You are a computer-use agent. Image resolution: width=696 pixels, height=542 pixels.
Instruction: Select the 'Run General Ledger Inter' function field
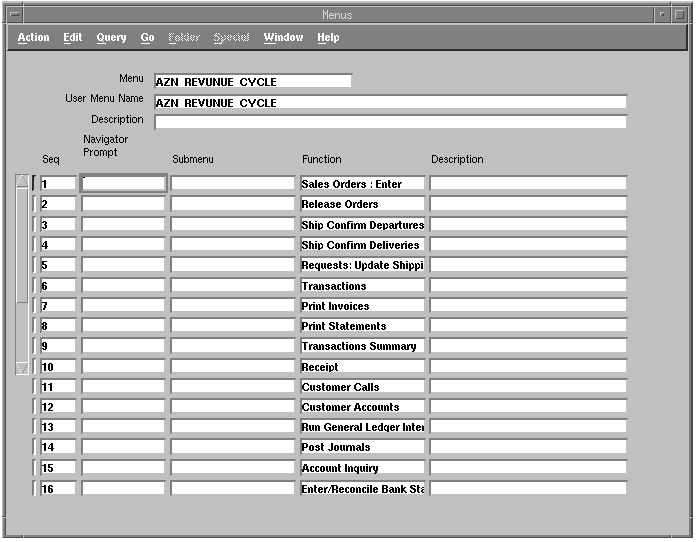[363, 427]
